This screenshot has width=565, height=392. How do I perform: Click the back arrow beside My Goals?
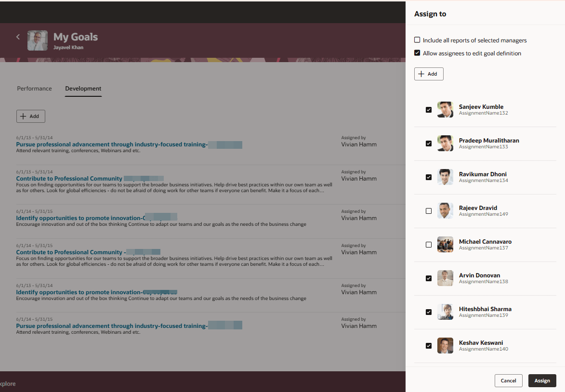point(18,37)
